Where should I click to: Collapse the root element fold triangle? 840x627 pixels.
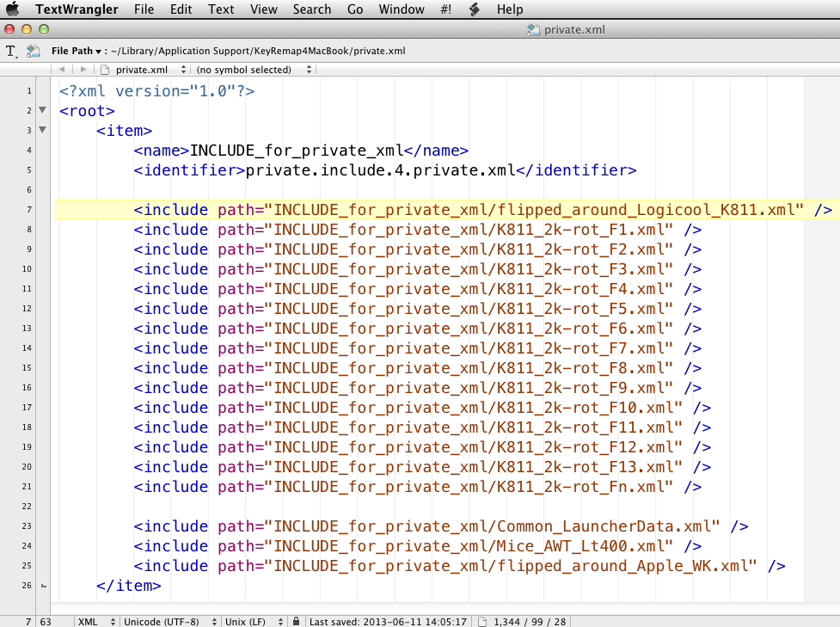click(43, 110)
